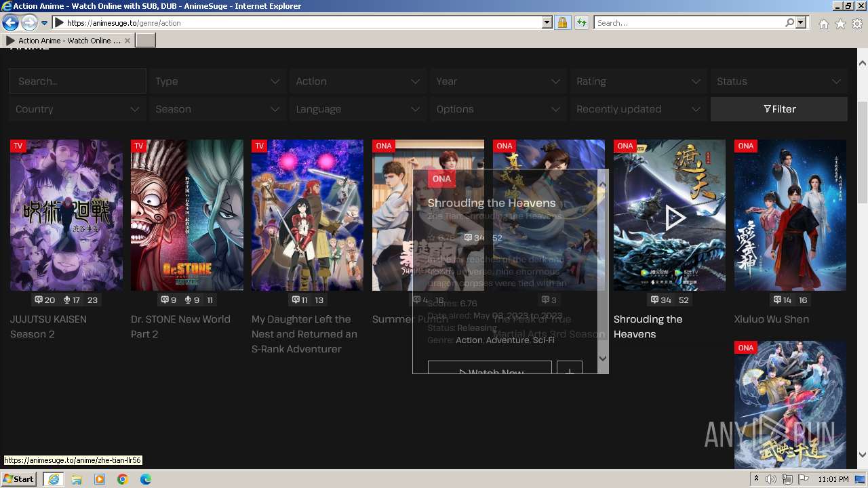Expand the Language filter dropdown
The width and height of the screenshot is (868, 488).
coord(357,109)
